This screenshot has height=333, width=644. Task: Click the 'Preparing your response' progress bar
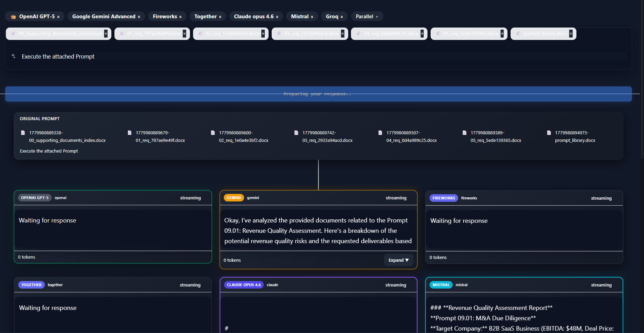click(319, 94)
